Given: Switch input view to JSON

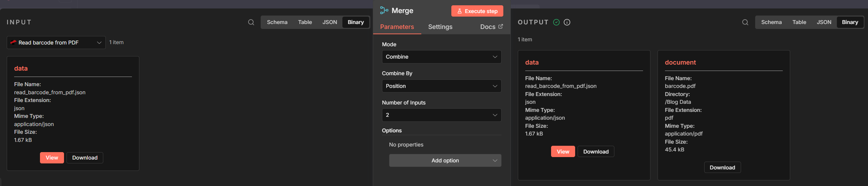Looking at the screenshot, I should point(330,22).
